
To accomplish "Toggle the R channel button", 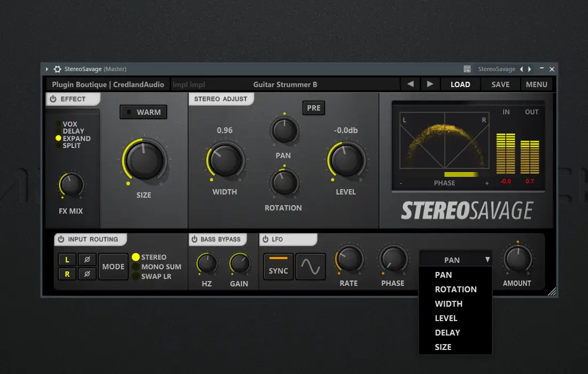I will click(x=67, y=274).
